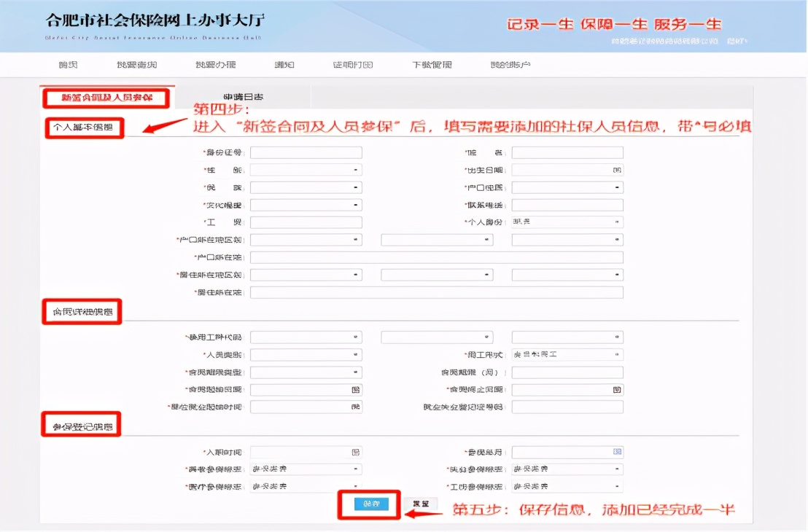Image resolution: width=808 pixels, height=532 pixels.
Task: Expand the unemployment insurance status dropdown
Action: tap(567, 469)
